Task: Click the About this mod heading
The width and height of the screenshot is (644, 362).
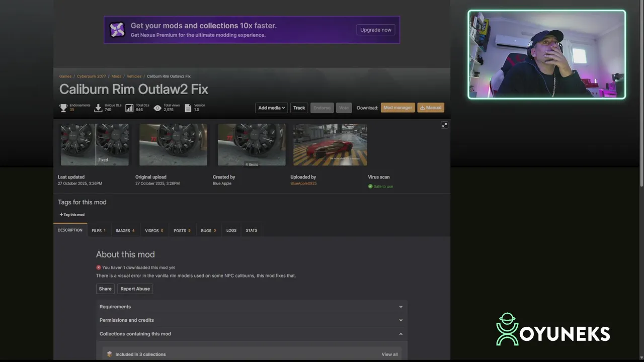Action: (125, 254)
